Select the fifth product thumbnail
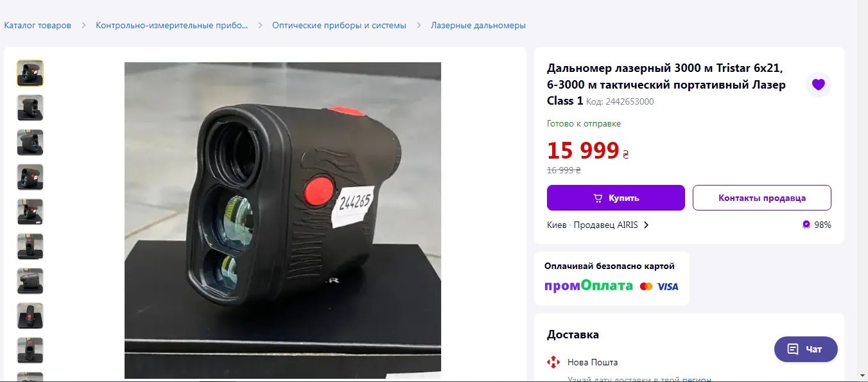The width and height of the screenshot is (868, 382). [30, 212]
